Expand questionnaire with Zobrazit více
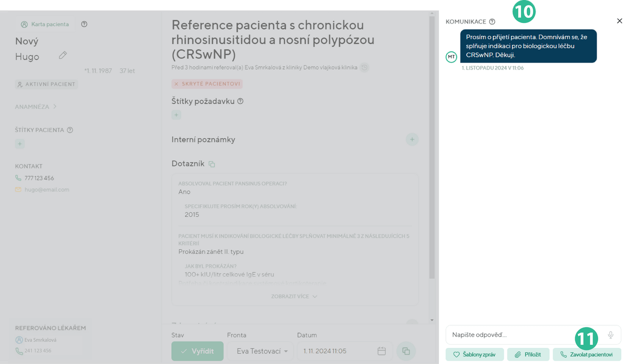 pyautogui.click(x=294, y=296)
